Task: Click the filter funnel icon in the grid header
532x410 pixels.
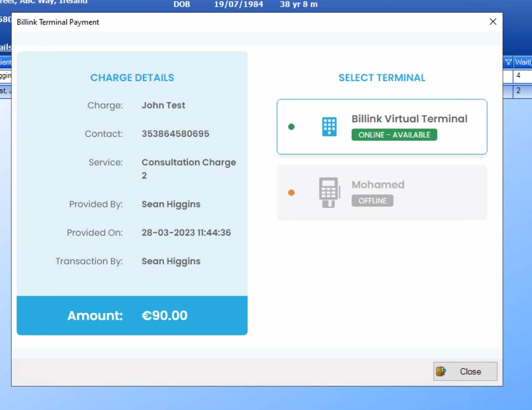Action: coord(508,62)
